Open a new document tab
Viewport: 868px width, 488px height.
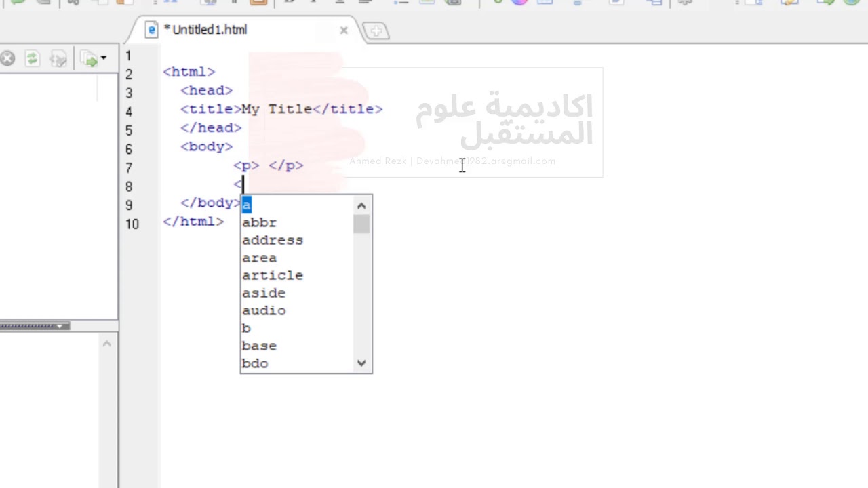(376, 31)
